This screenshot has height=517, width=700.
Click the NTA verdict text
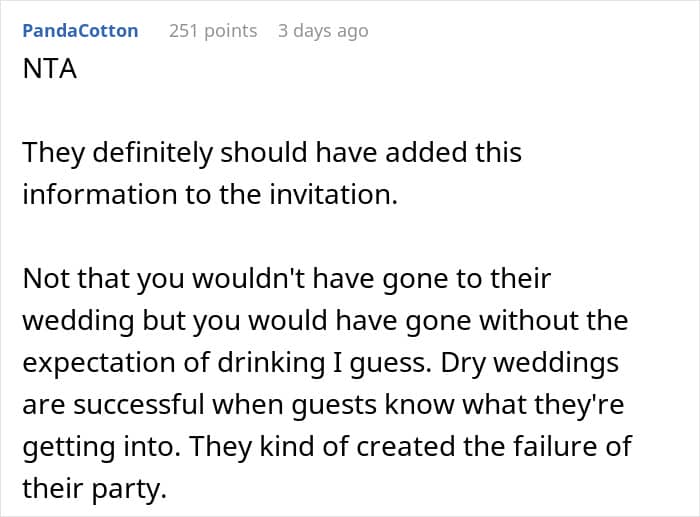coord(50,69)
